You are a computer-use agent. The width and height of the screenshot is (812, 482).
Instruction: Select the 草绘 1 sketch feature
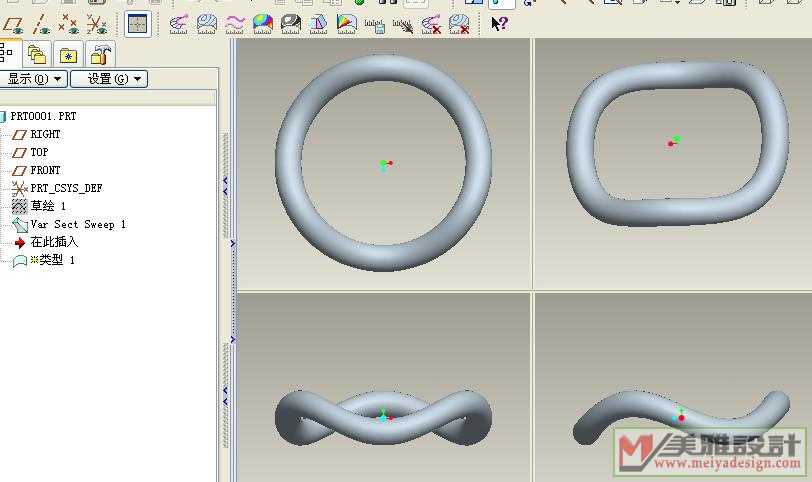coord(48,206)
